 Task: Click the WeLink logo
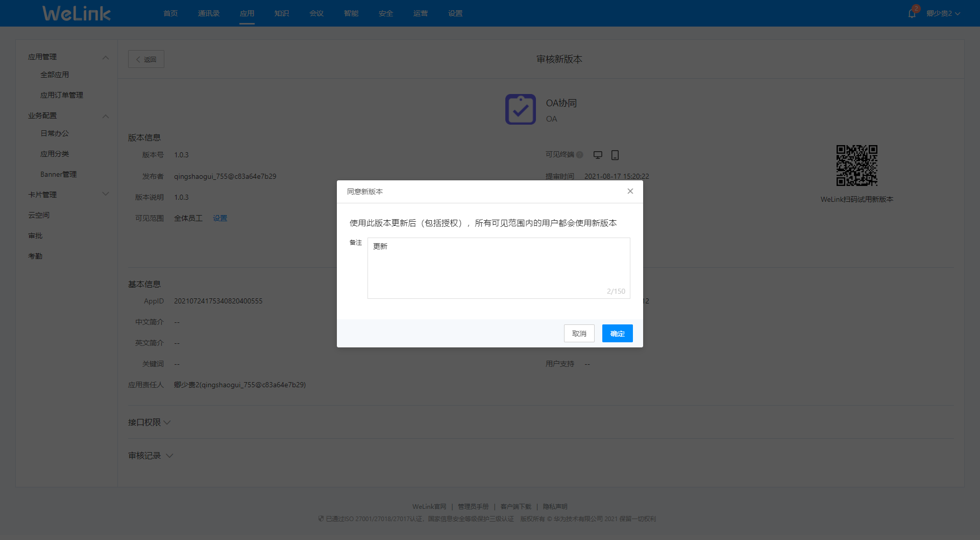pyautogui.click(x=77, y=13)
